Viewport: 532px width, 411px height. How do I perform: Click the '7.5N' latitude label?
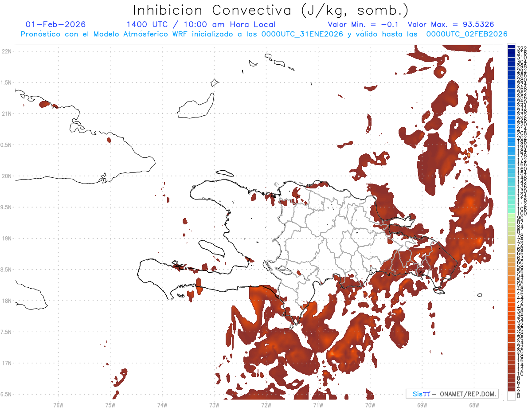coord(6,332)
